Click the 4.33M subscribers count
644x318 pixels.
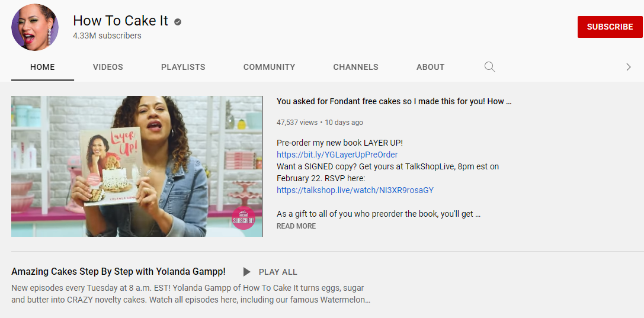107,36
